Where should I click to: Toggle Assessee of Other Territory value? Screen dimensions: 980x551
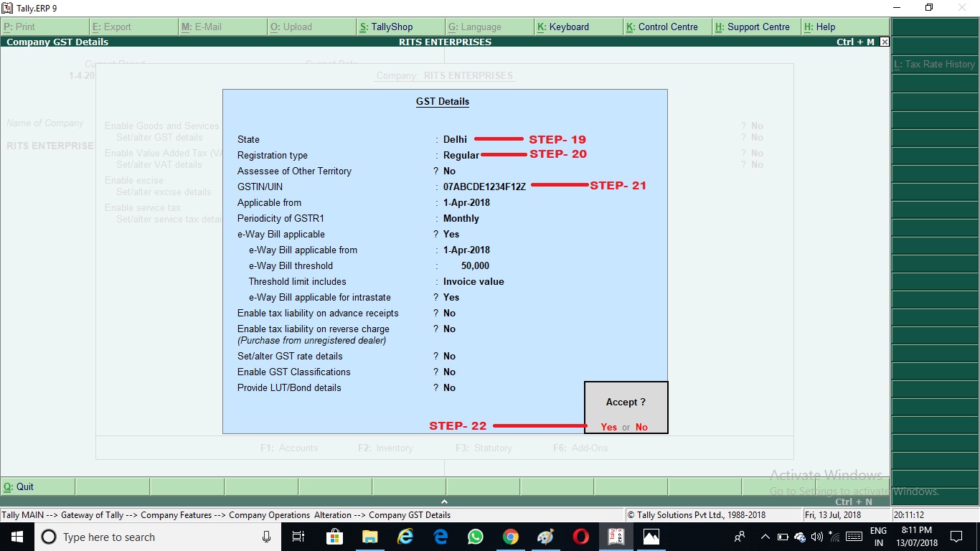(x=449, y=171)
